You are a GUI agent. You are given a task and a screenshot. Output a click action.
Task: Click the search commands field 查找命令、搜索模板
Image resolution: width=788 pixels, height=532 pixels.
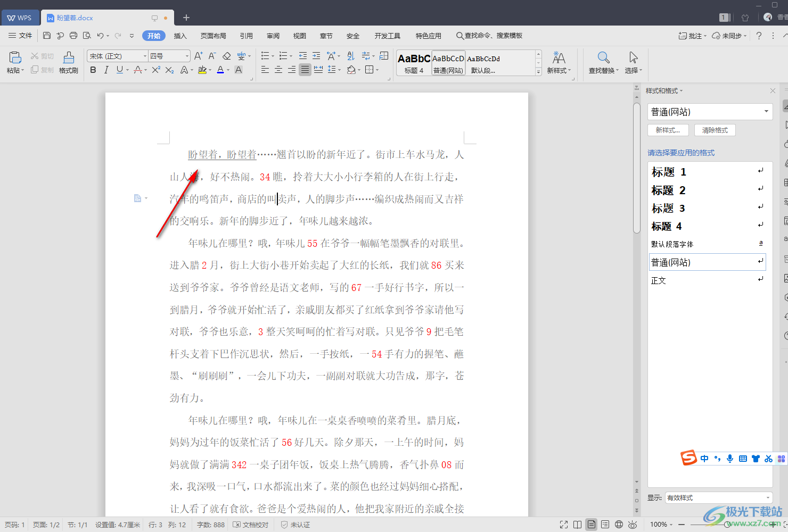489,36
